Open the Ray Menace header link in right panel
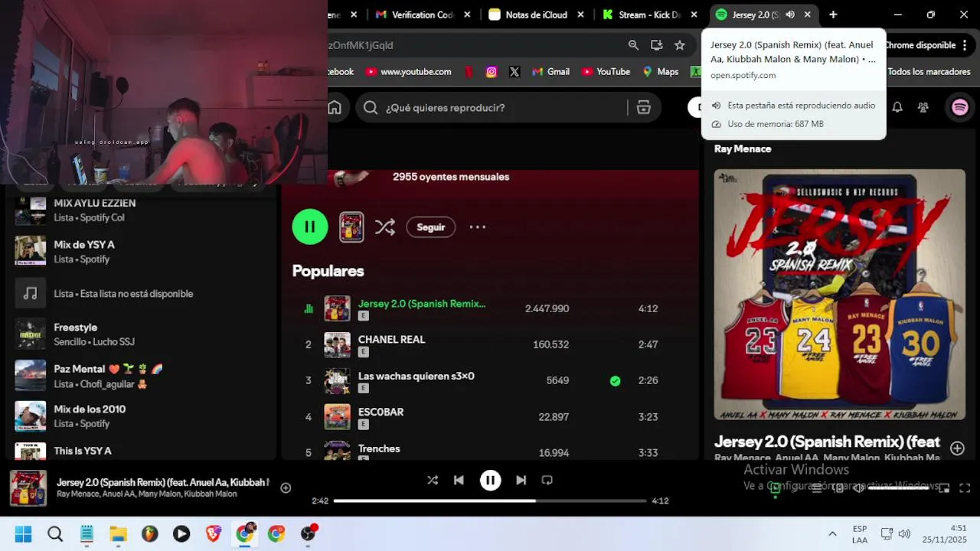This screenshot has width=980, height=551. (x=743, y=148)
